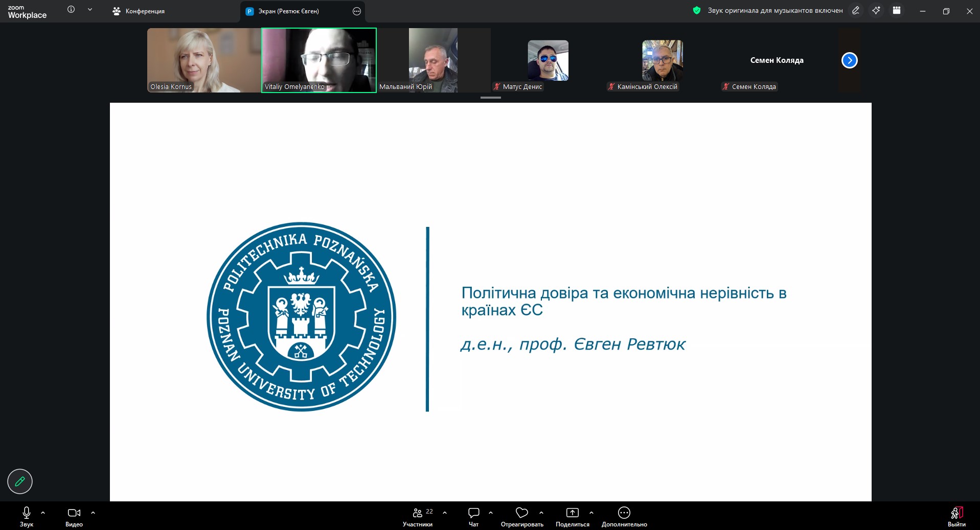Open Reactions with the heart icon

pos(521,513)
